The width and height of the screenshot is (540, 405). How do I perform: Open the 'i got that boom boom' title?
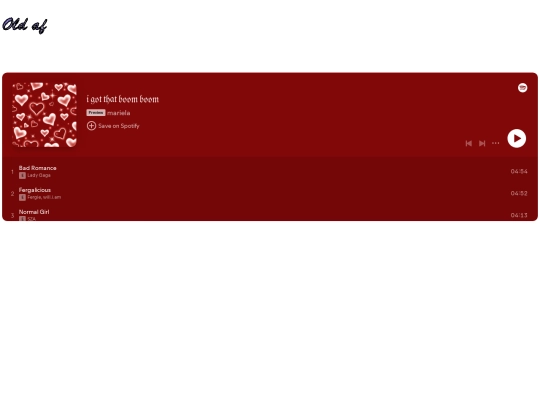(123, 99)
